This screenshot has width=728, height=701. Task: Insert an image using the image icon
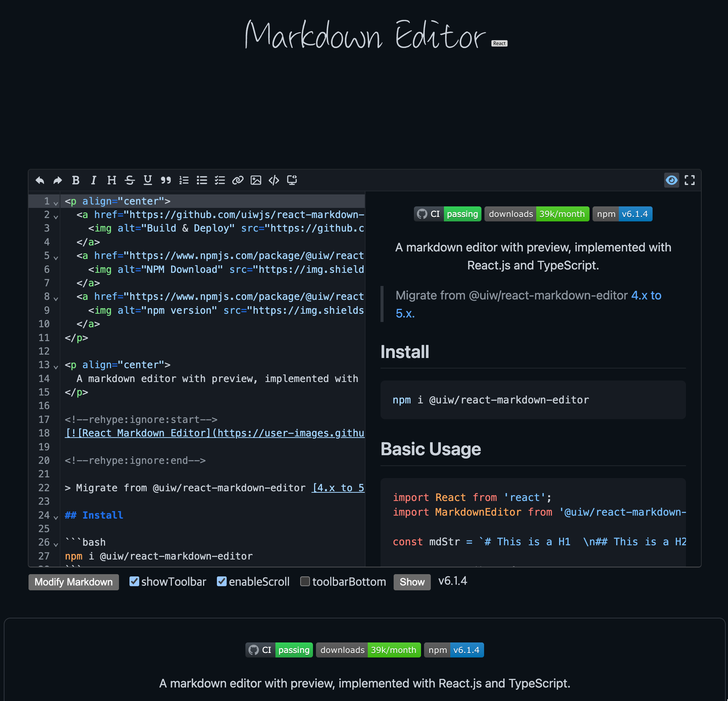pyautogui.click(x=256, y=181)
